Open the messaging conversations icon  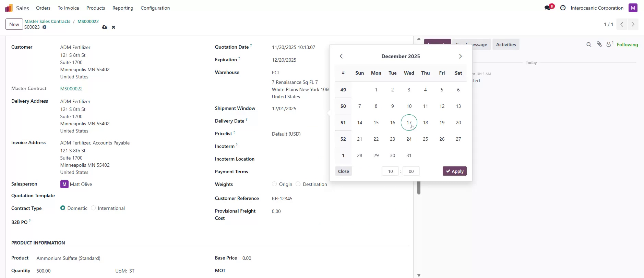click(x=548, y=8)
